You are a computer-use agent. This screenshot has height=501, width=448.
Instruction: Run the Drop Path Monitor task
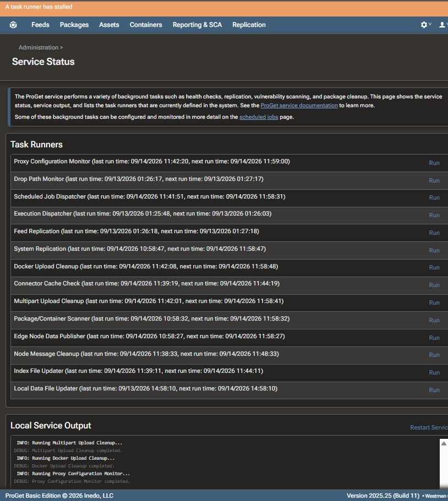coord(434,180)
